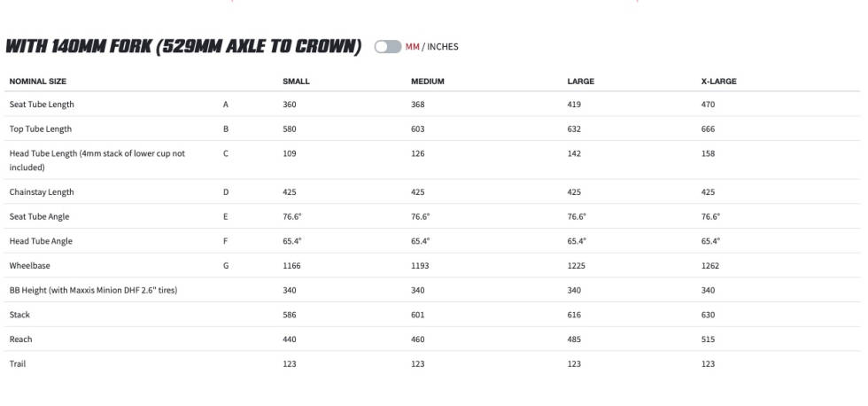Click the Seat Tube Angle row label
The width and height of the screenshot is (868, 406).
39,216
